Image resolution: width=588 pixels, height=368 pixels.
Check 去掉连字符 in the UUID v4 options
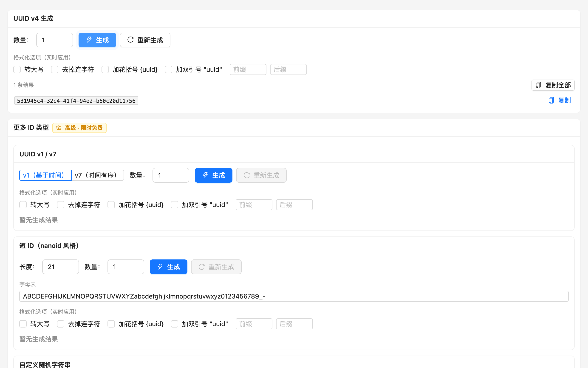[55, 70]
